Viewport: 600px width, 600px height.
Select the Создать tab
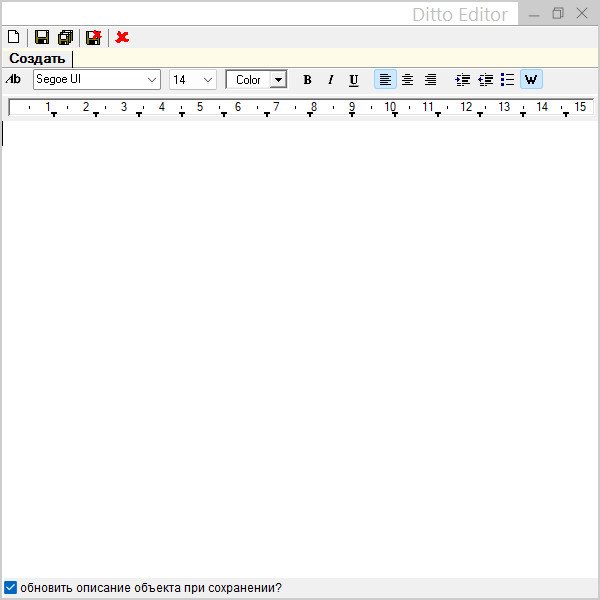(37, 58)
